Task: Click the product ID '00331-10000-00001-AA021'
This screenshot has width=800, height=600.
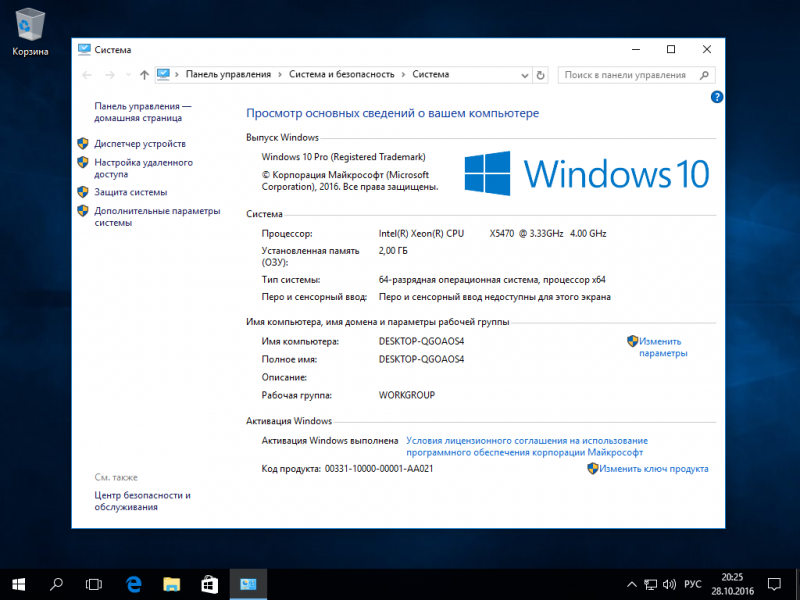Action: 379,469
